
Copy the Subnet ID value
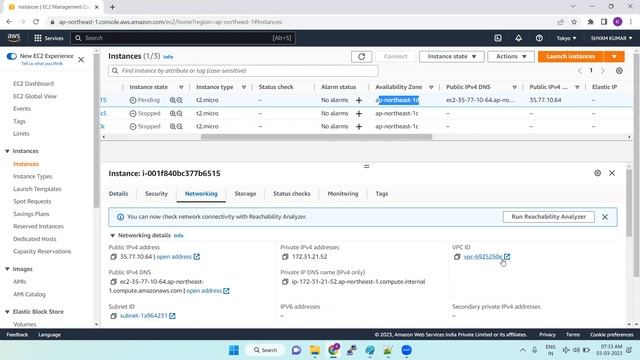pos(113,316)
